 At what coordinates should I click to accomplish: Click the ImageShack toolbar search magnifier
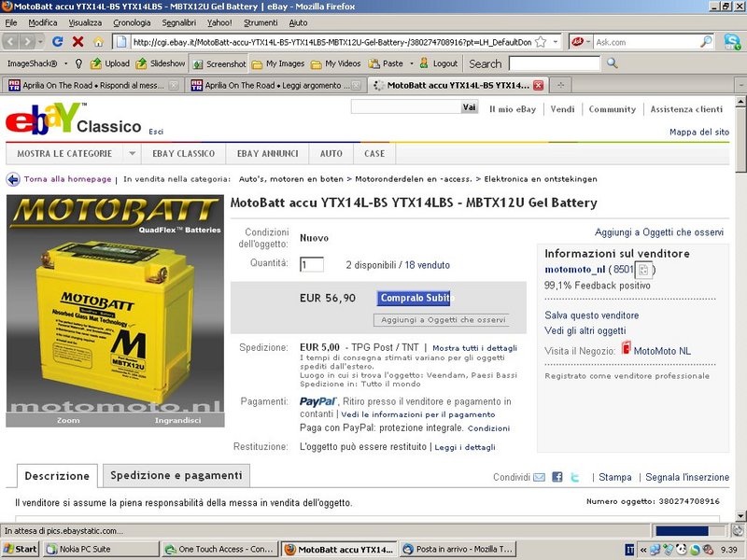[613, 63]
